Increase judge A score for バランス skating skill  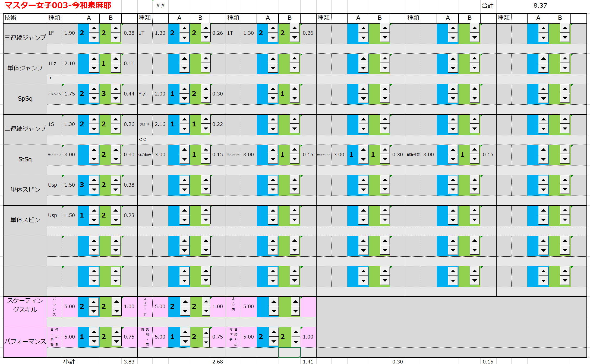(x=94, y=302)
